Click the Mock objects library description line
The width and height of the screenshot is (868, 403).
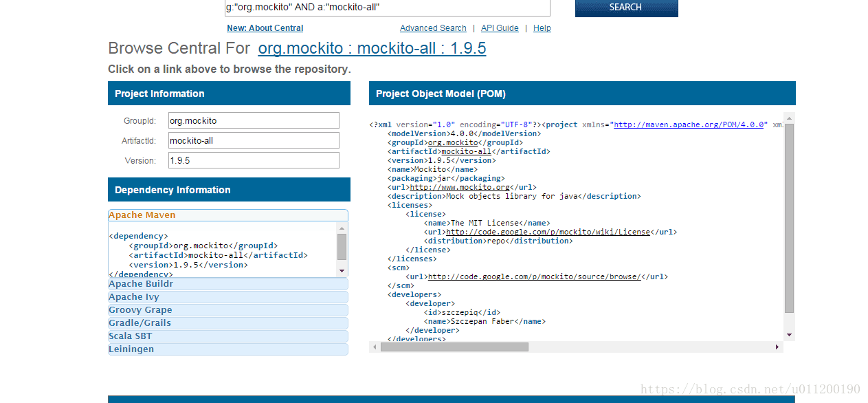pyautogui.click(x=514, y=196)
